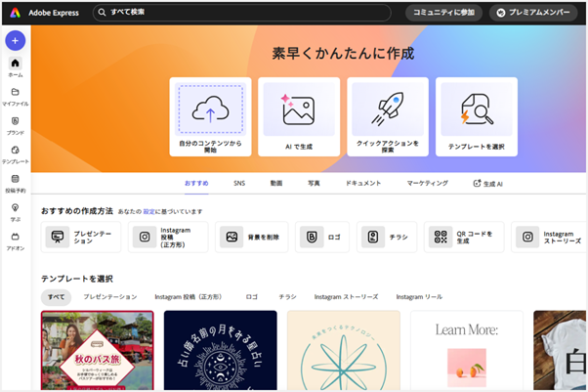The height and width of the screenshot is (392, 588).
Task: Click the search magnifier icon
Action: pos(102,13)
